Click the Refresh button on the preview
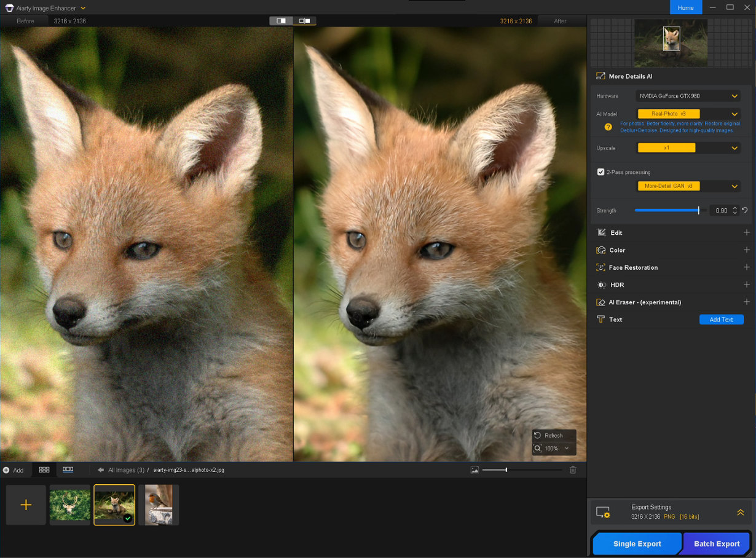Viewport: 756px width, 558px height. pyautogui.click(x=554, y=435)
